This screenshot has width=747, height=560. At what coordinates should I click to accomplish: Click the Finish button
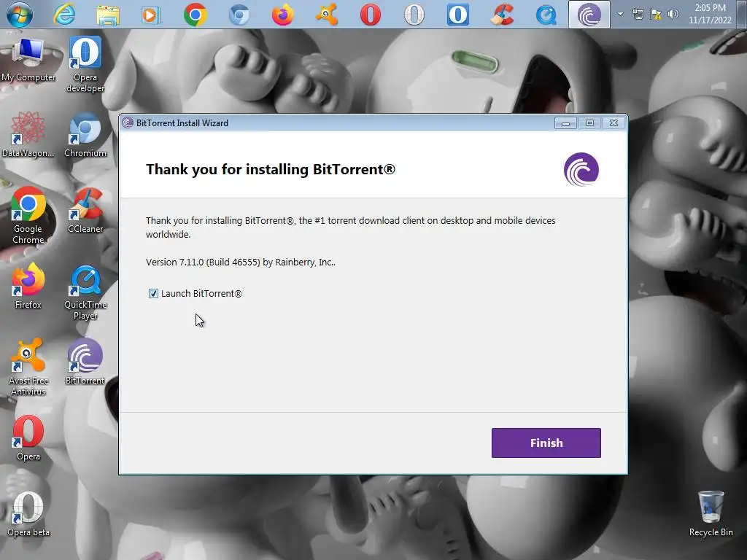(546, 443)
